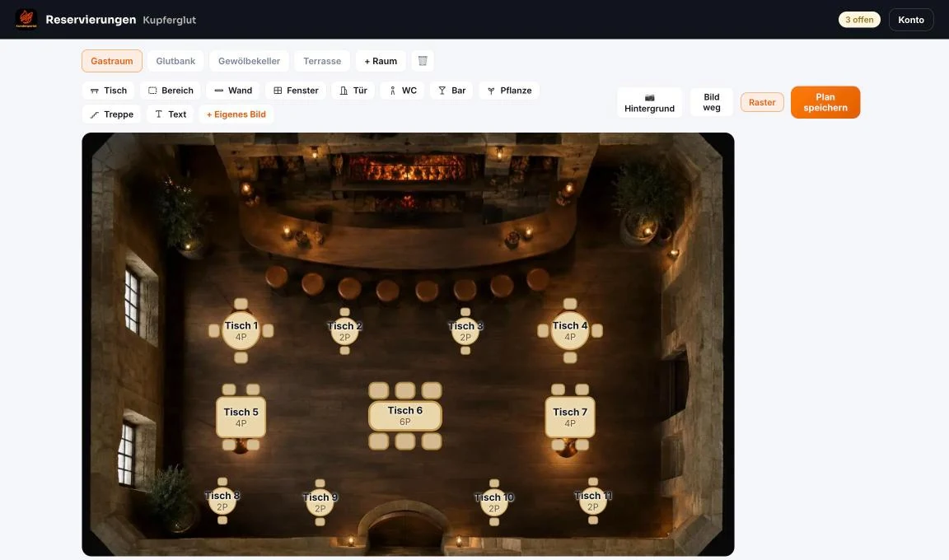This screenshot has height=560, width=949.
Task: Insert a Text label
Action: [170, 114]
